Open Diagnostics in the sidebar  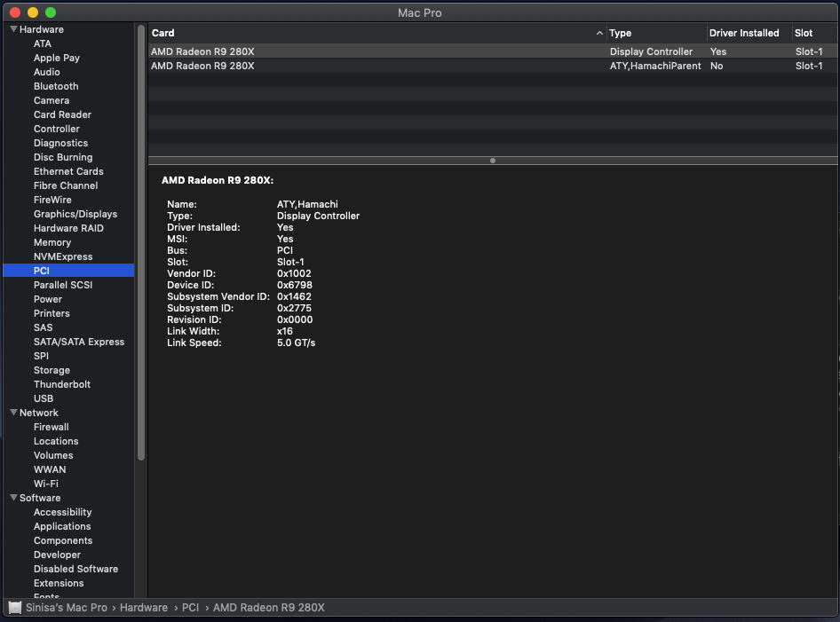(x=60, y=143)
